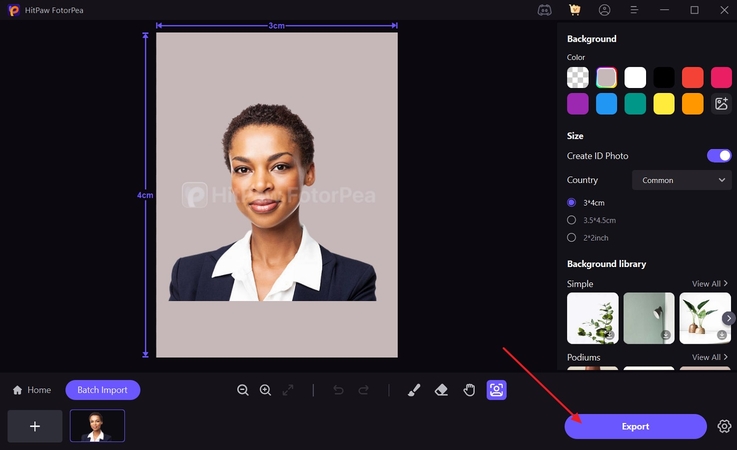Choose the transparent background swatch
The image size is (737, 450).
click(x=578, y=78)
